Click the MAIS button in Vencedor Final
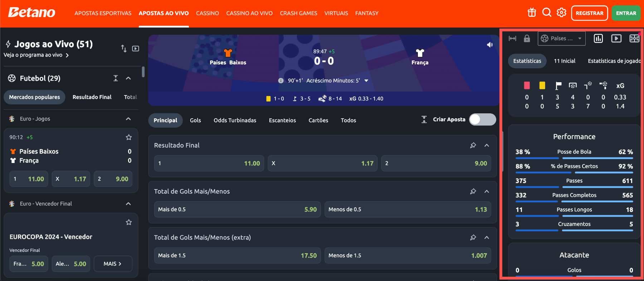This screenshot has width=644, height=281. [x=113, y=263]
